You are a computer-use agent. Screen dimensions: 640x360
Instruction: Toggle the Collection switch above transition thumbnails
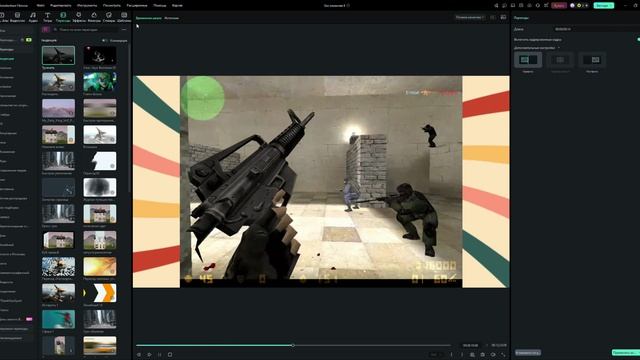tap(104, 40)
